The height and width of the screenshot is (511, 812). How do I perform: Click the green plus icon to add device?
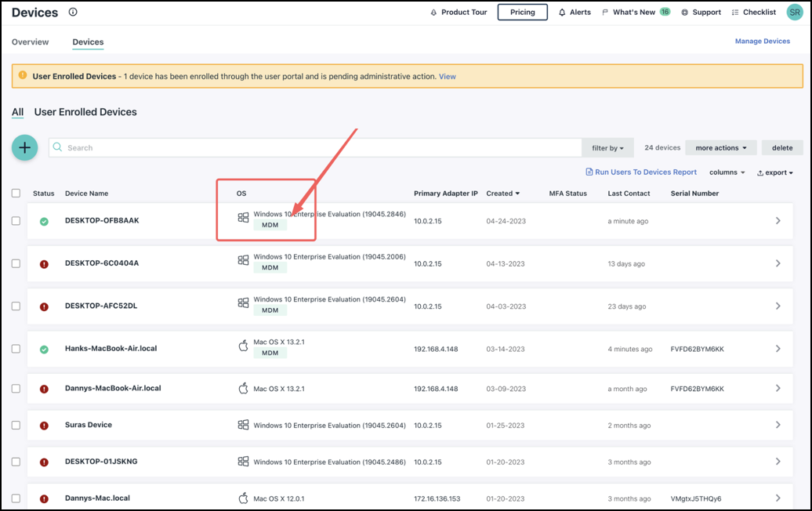coord(24,147)
